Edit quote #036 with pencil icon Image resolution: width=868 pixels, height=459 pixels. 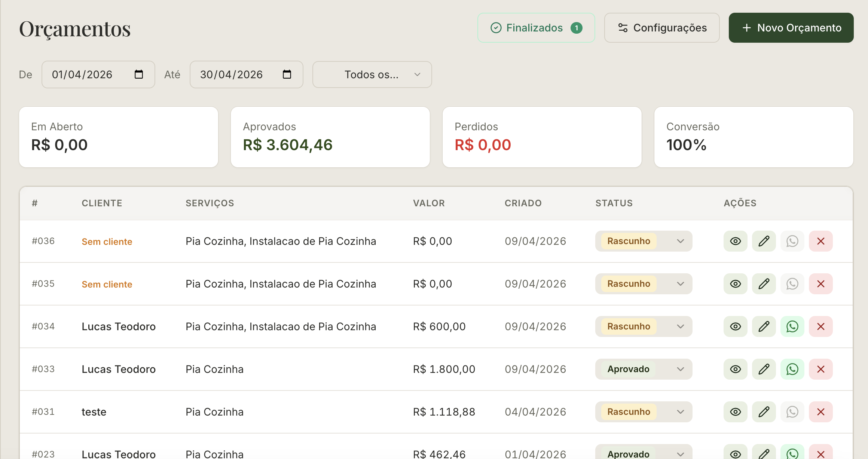point(764,241)
